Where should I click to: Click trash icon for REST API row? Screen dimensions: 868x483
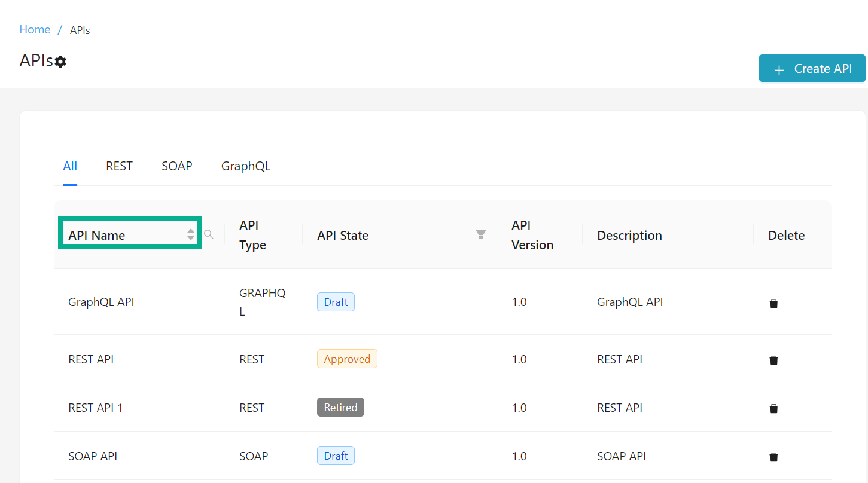click(x=773, y=360)
